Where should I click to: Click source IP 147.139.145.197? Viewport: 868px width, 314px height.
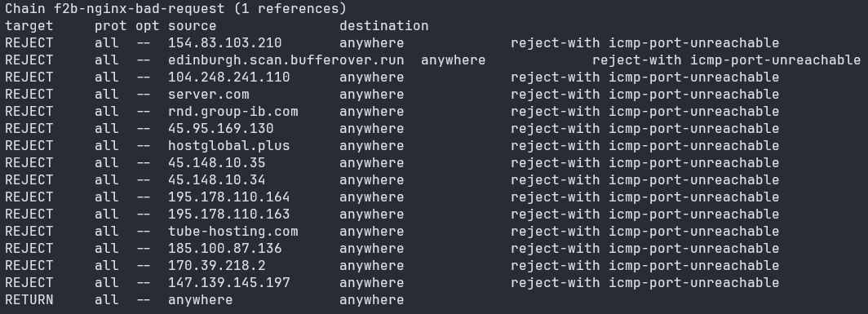(228, 284)
